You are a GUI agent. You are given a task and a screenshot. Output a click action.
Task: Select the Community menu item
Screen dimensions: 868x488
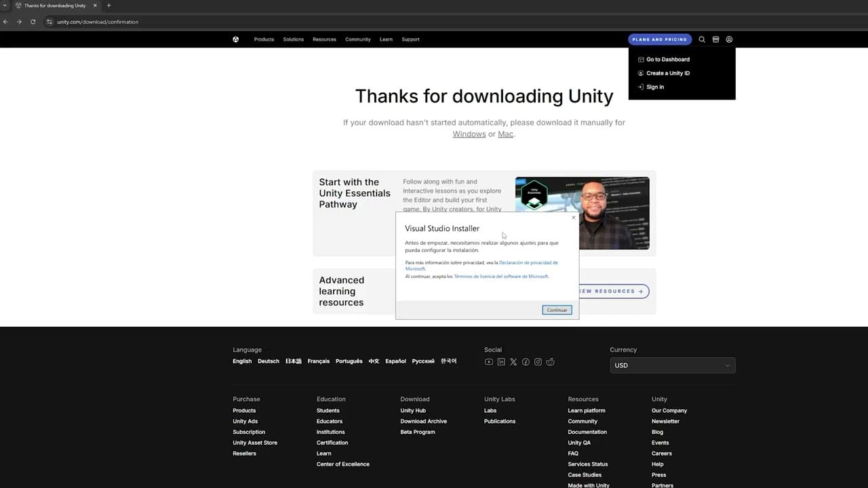(357, 39)
